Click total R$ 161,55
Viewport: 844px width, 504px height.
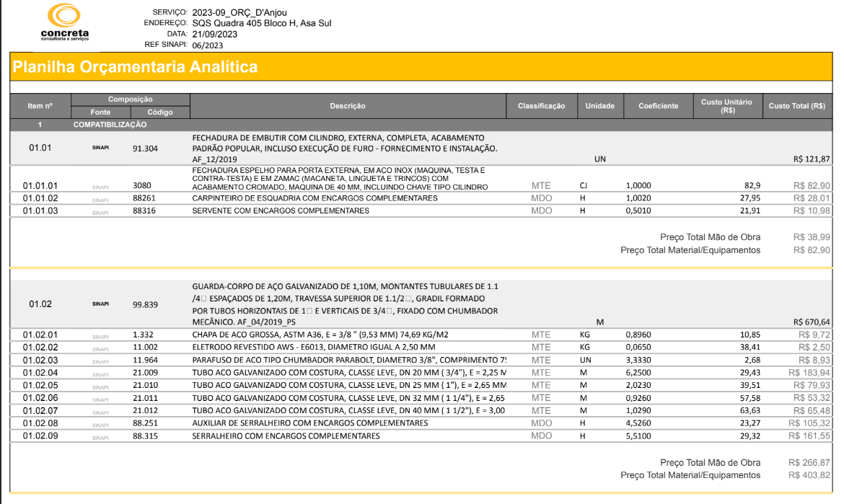(809, 436)
